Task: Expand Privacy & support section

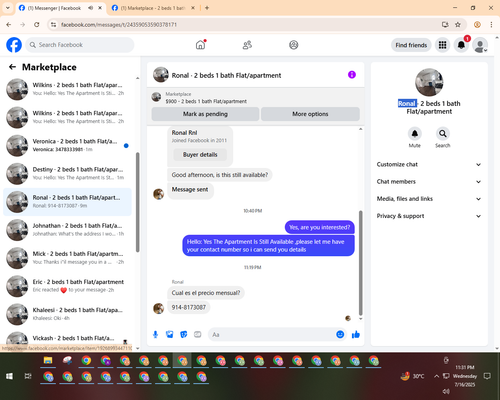Action: point(429,216)
